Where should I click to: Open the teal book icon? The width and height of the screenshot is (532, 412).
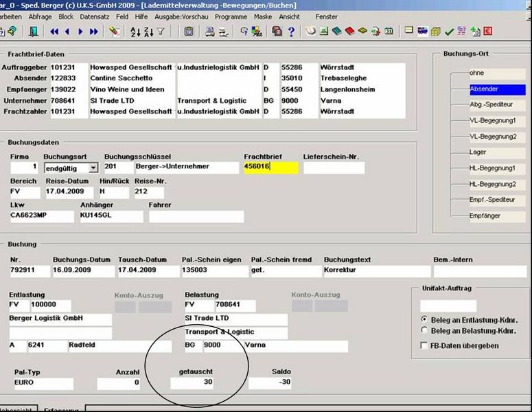pyautogui.click(x=337, y=31)
